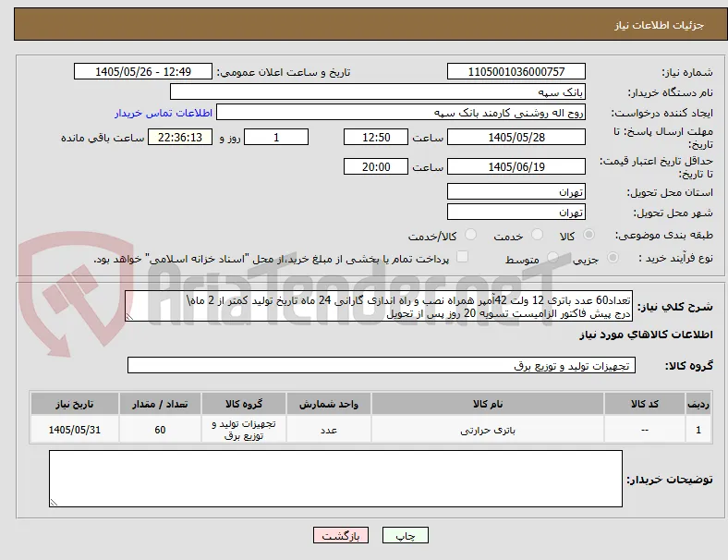
Task: Click the واحد شمارش column header
Action: pyautogui.click(x=329, y=404)
